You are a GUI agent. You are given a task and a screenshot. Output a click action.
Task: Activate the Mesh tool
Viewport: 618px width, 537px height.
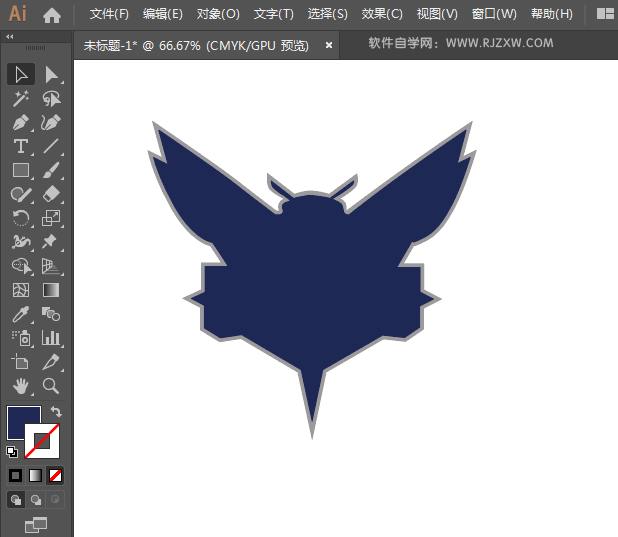pos(21,290)
